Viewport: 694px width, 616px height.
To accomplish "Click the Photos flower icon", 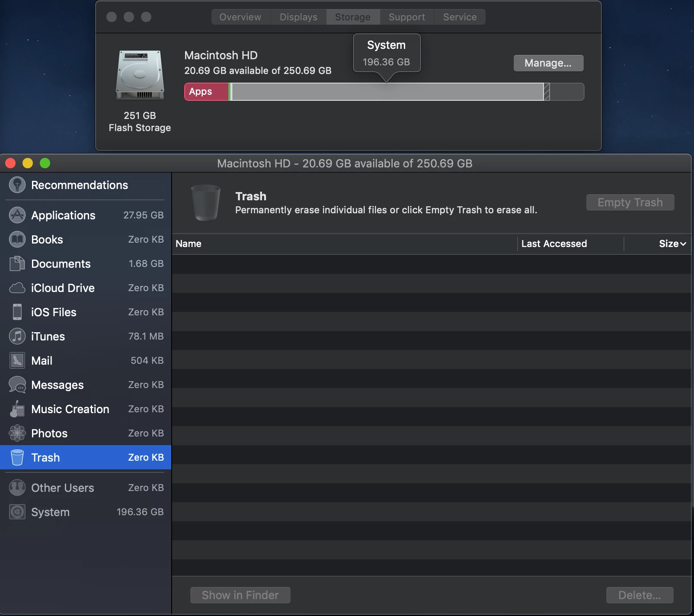I will [17, 433].
